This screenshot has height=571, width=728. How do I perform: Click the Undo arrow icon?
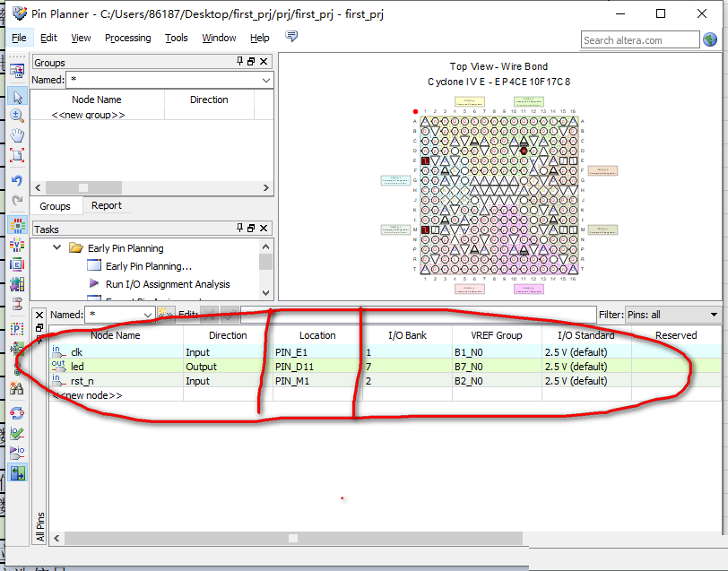pyautogui.click(x=17, y=180)
